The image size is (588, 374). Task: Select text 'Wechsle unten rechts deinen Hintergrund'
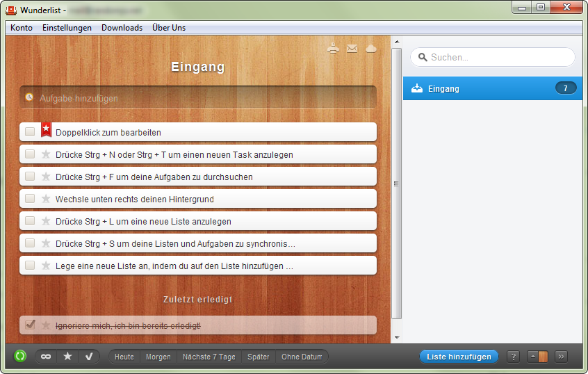point(135,200)
